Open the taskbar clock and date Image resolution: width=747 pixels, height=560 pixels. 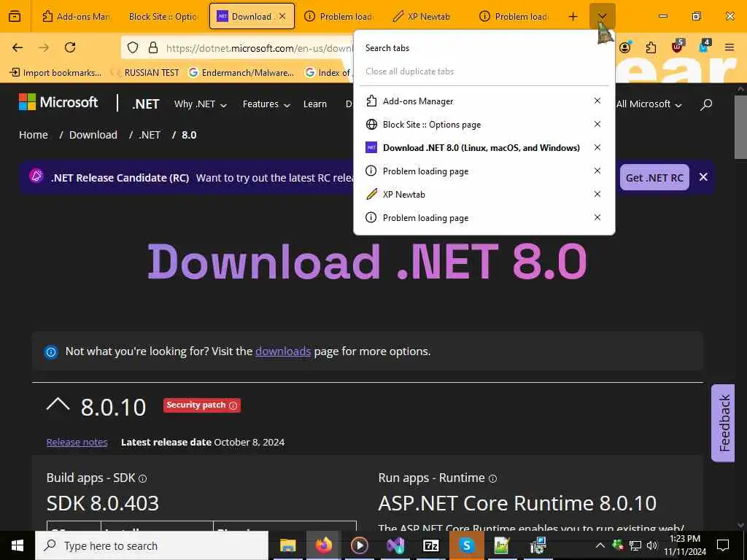(685, 545)
